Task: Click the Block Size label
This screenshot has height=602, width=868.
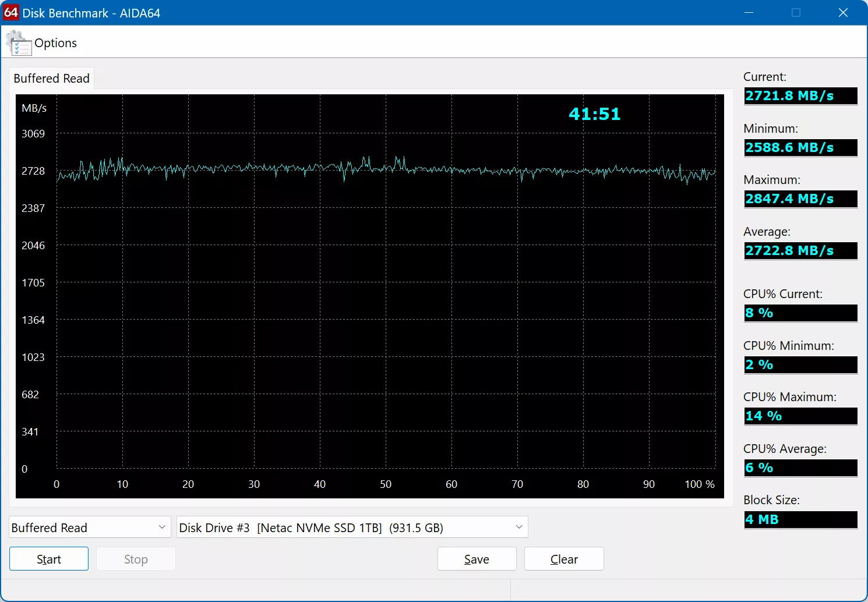Action: click(x=771, y=500)
